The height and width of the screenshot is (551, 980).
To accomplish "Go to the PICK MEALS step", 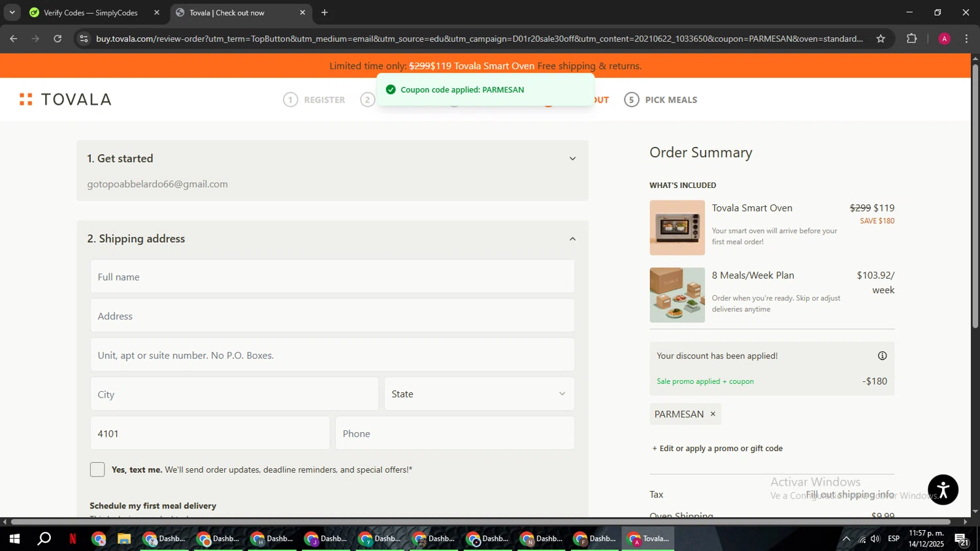I will [661, 100].
